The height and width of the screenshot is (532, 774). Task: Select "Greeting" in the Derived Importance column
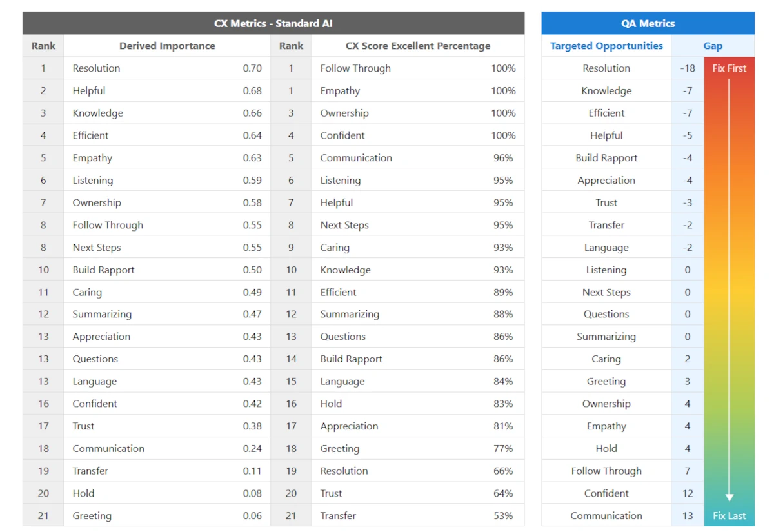tap(92, 516)
